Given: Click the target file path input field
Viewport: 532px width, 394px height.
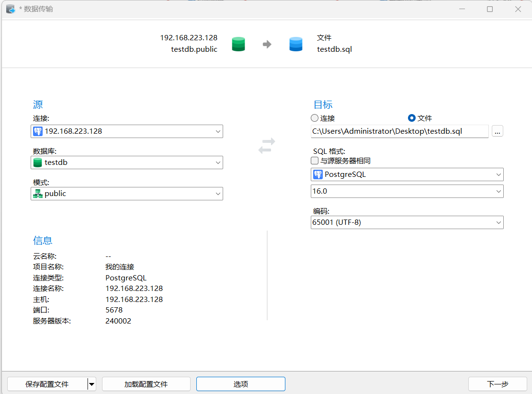Looking at the screenshot, I should (399, 131).
